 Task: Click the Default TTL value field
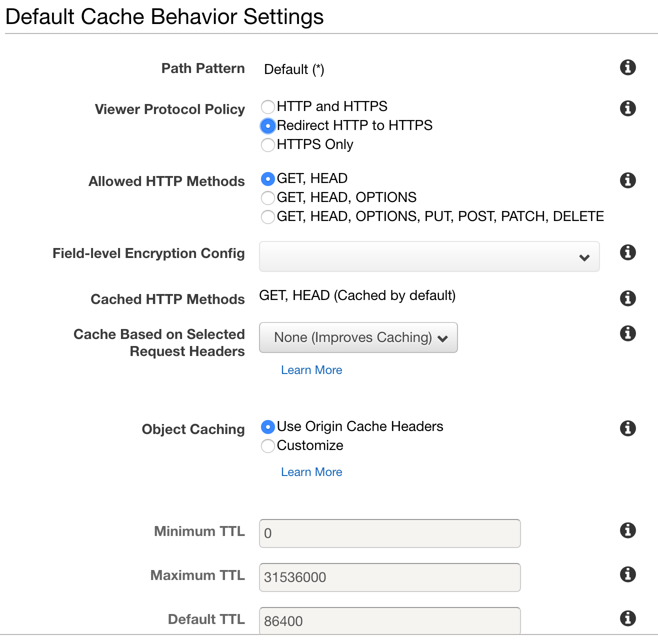click(389, 620)
